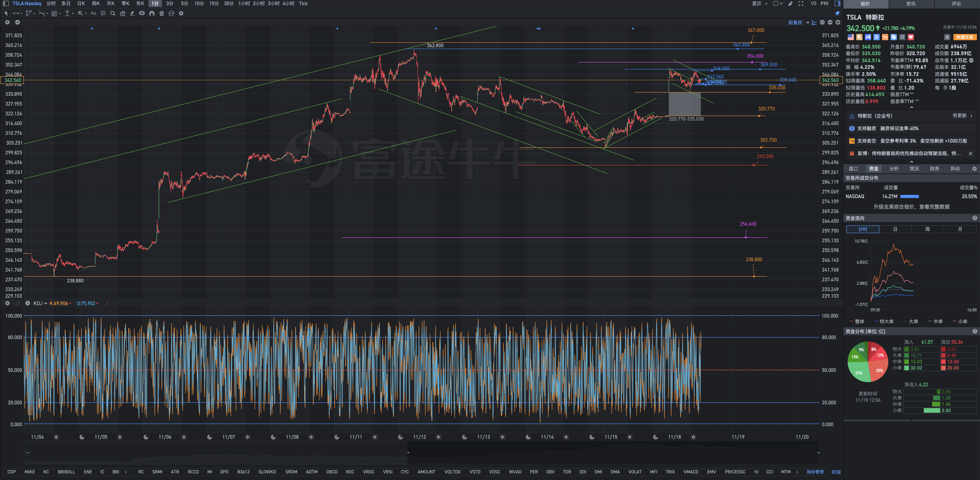Pin the drawing toolbar
Viewport: 980px width, 480px height.
[837, 13]
